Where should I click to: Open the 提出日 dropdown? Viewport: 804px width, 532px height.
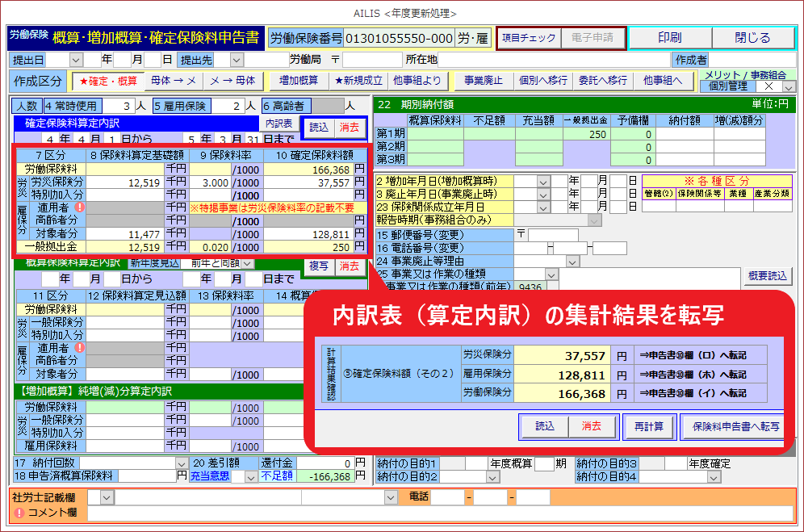click(x=76, y=60)
